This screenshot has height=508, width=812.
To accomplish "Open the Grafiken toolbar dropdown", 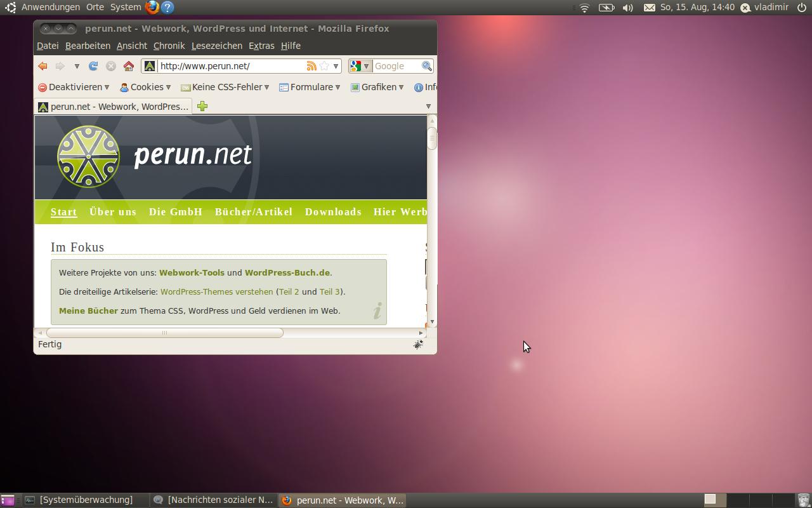I will (x=377, y=87).
